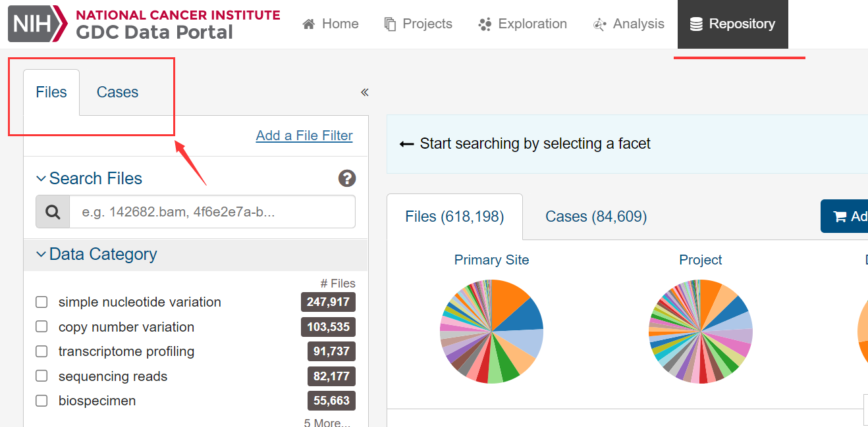Click the blue Add to cart button
Viewport: 868px width, 427px height.
[x=844, y=216]
